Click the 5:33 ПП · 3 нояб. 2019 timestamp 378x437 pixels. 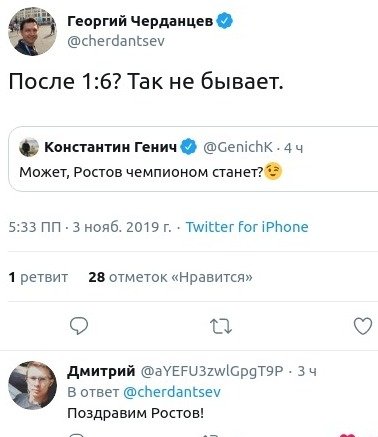pos(90,227)
